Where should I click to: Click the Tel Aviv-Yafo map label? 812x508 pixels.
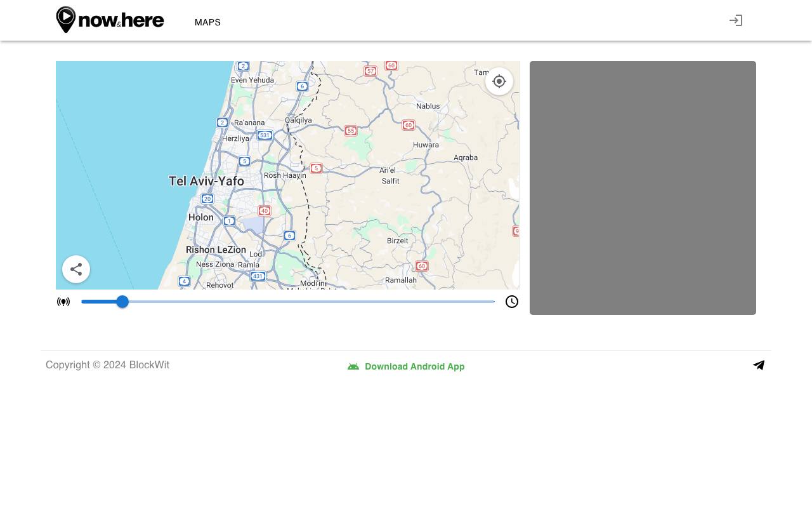[206, 181]
